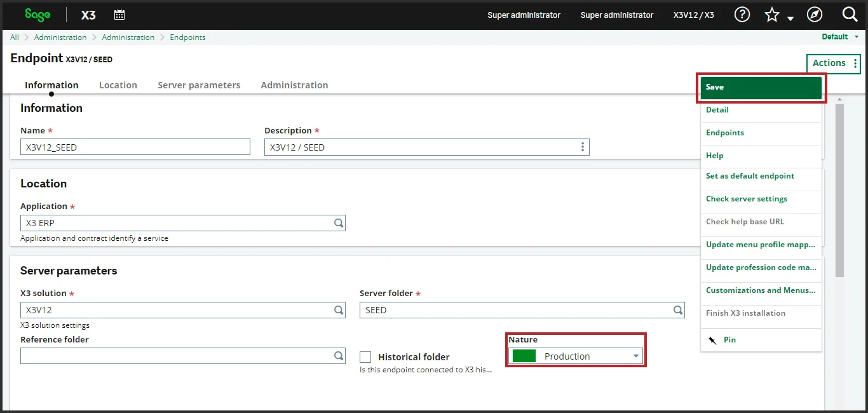Click the X3 product label in header
The height and width of the screenshot is (413, 868).
click(88, 15)
